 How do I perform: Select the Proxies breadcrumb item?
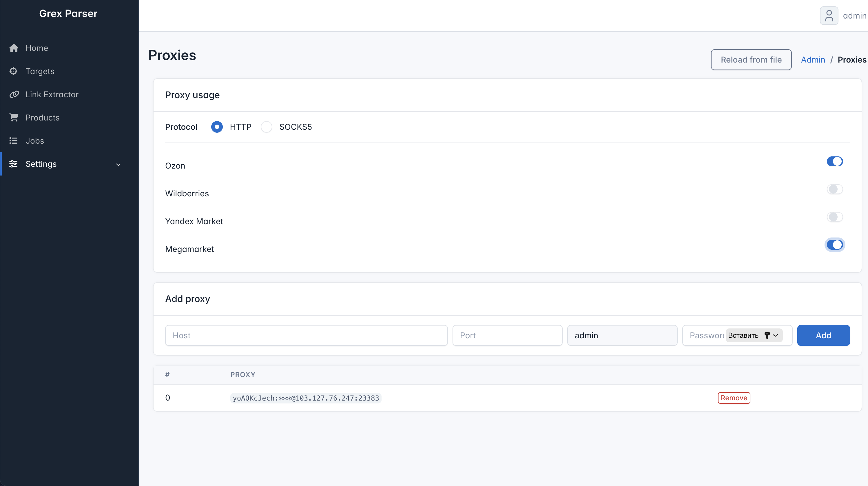[851, 60]
